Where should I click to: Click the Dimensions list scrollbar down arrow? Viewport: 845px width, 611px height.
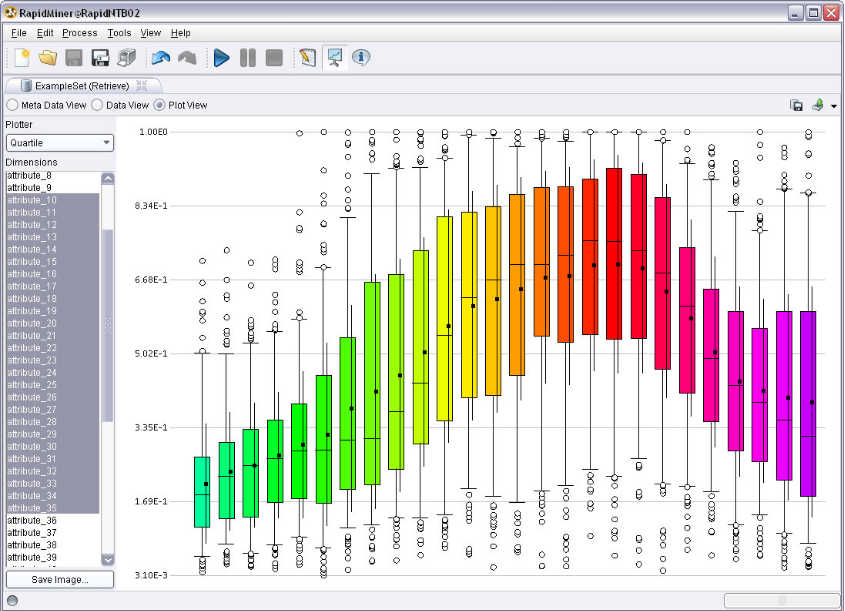tap(108, 559)
